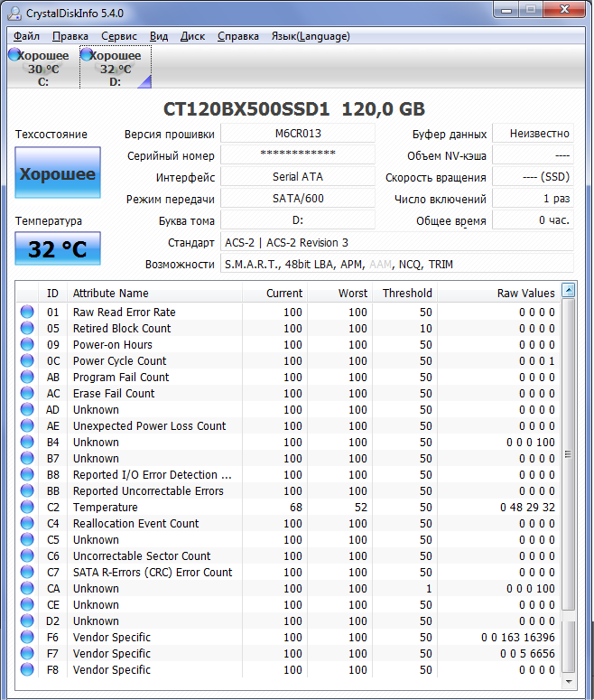Click the SATA/600 transfer mode field
This screenshot has height=700, width=594.
[298, 198]
